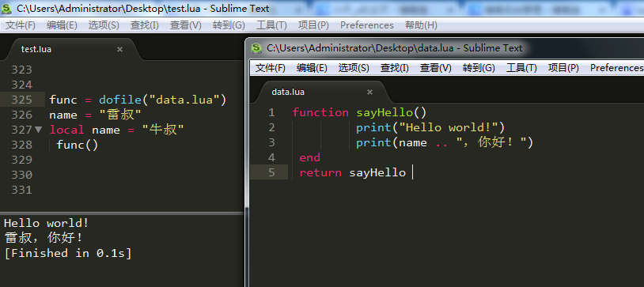Click "Hello world!" string in data.lua
This screenshot has width=644, height=287.
448,128
